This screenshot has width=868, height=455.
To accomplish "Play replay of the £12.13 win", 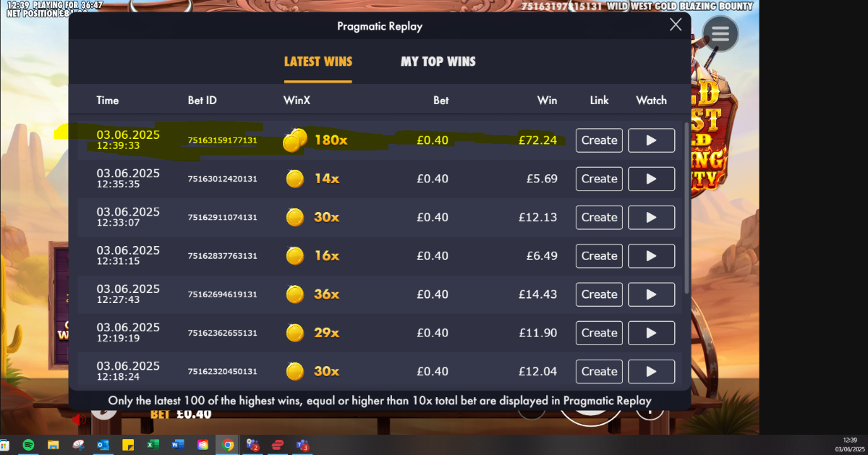I will pos(651,217).
